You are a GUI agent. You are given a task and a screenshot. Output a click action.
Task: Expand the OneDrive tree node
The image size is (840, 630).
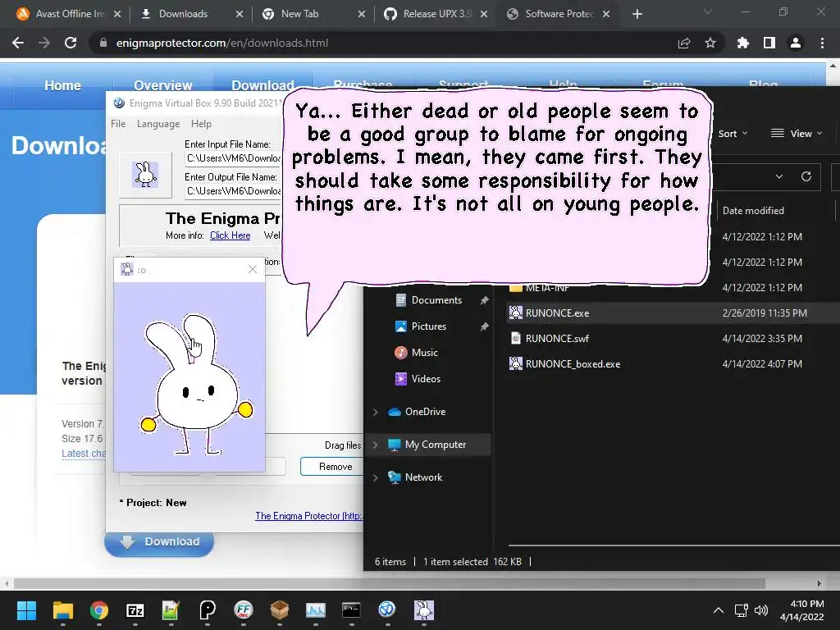click(376, 412)
